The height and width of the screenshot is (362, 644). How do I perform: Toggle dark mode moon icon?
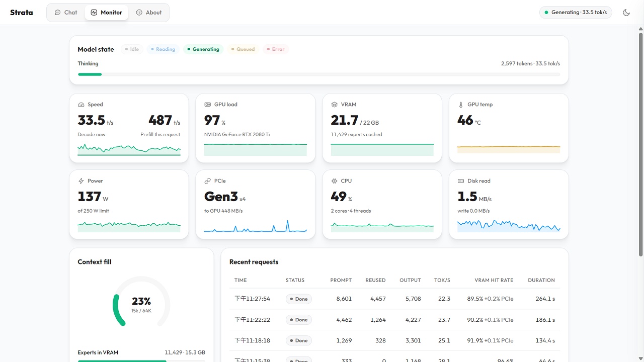626,13
